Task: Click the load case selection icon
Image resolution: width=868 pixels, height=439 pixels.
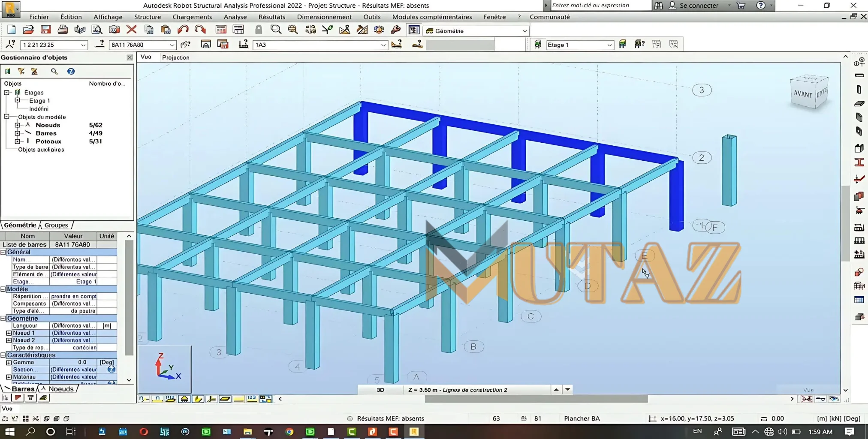Action: (x=244, y=44)
